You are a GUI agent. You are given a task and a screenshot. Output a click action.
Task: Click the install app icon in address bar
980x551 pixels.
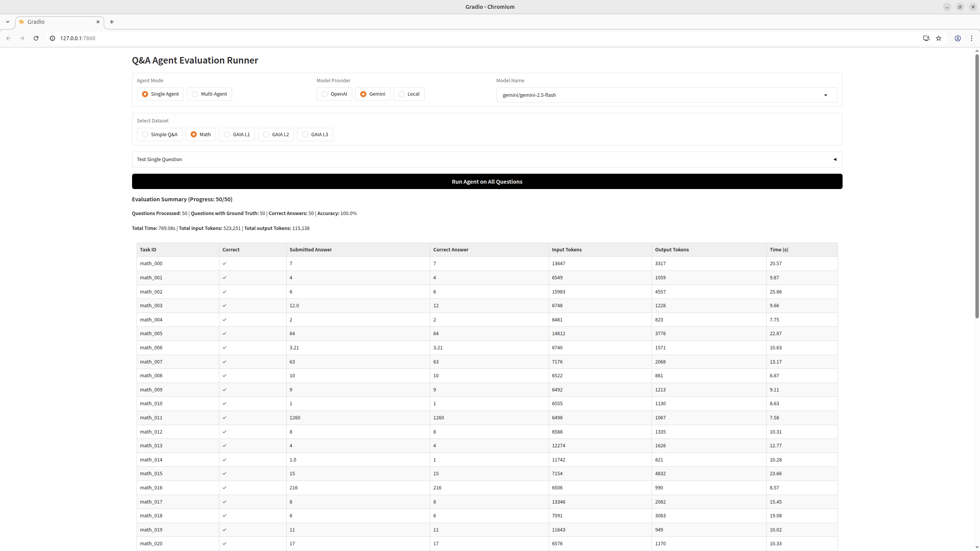(926, 38)
